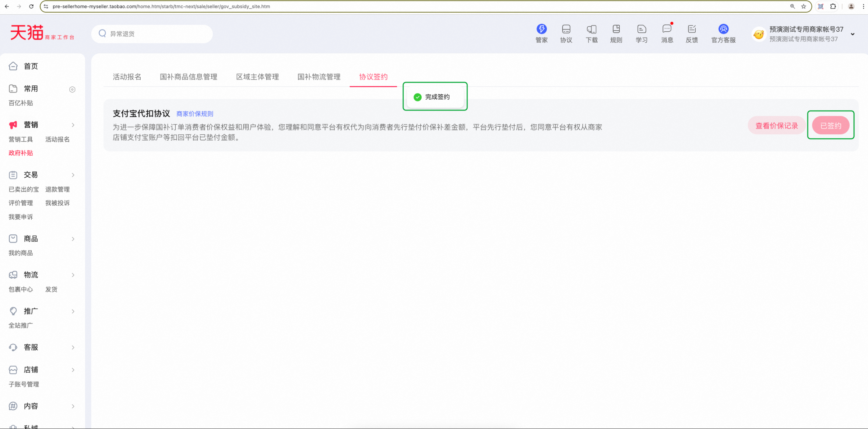Open merchant account dropdown arrow
This screenshot has width=868, height=429.
[853, 34]
